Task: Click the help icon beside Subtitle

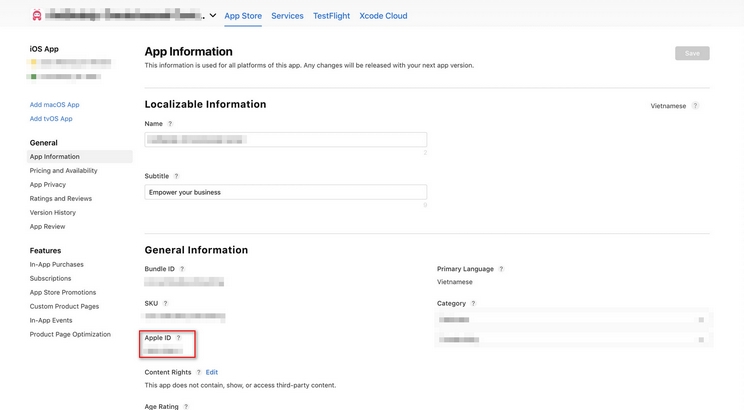Action: click(177, 176)
